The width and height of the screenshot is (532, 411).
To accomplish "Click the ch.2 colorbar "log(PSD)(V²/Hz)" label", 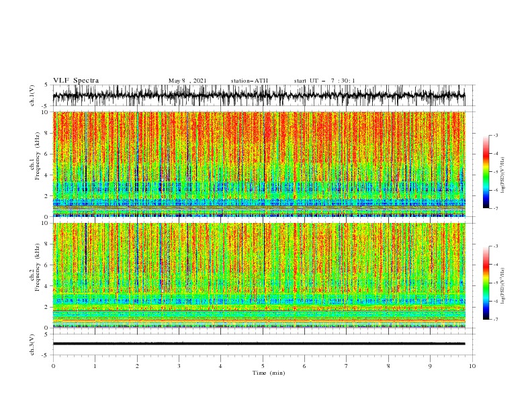I will pyautogui.click(x=502, y=286).
